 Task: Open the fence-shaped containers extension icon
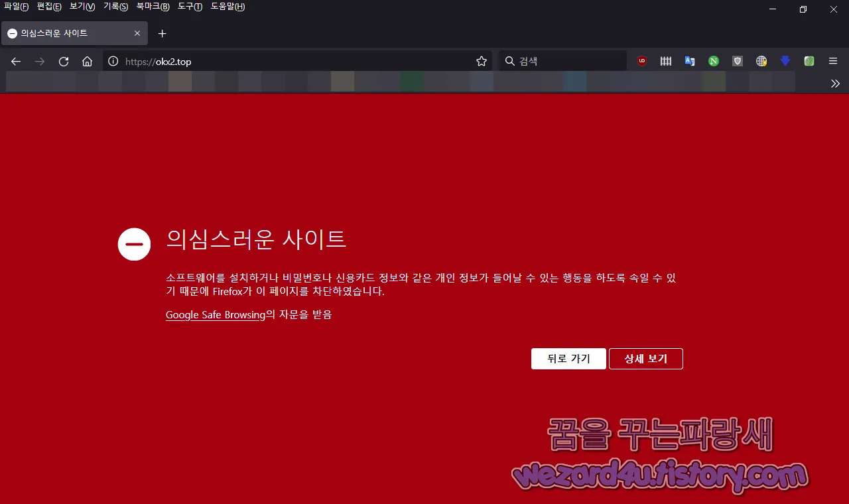tap(666, 61)
